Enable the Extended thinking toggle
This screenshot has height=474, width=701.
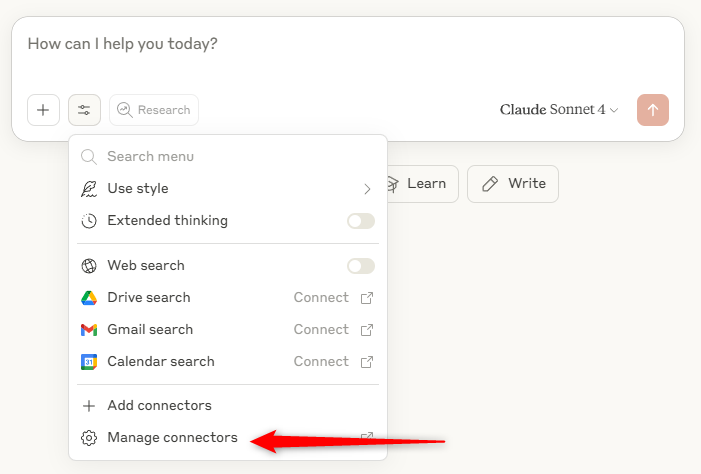click(x=360, y=221)
